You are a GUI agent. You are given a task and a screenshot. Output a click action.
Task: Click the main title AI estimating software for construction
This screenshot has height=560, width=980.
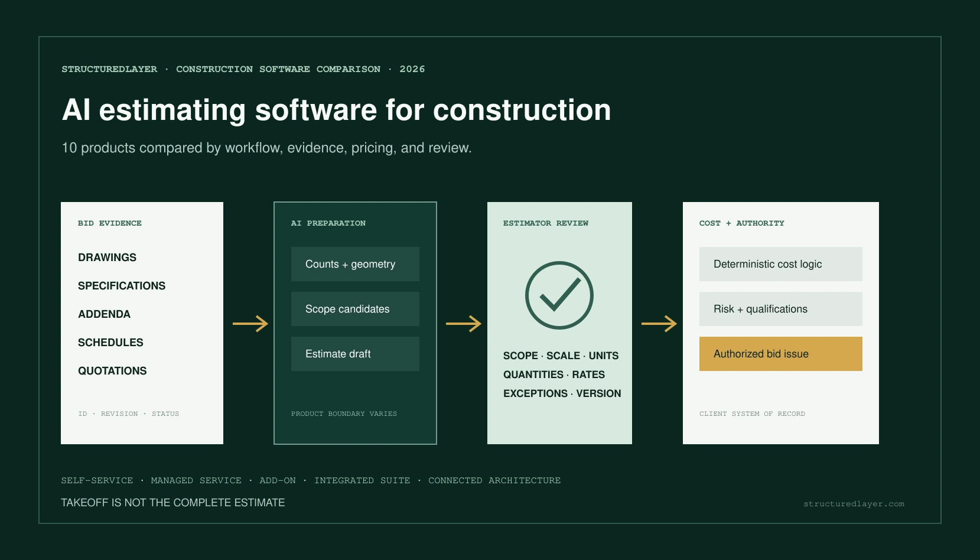coord(336,110)
